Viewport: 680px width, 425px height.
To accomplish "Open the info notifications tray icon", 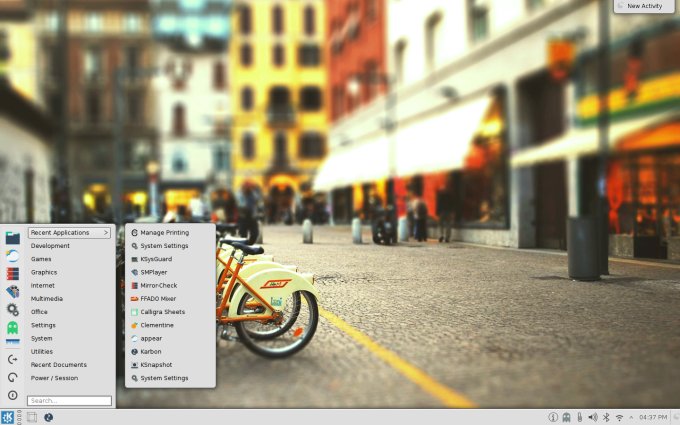I will click(x=553, y=417).
